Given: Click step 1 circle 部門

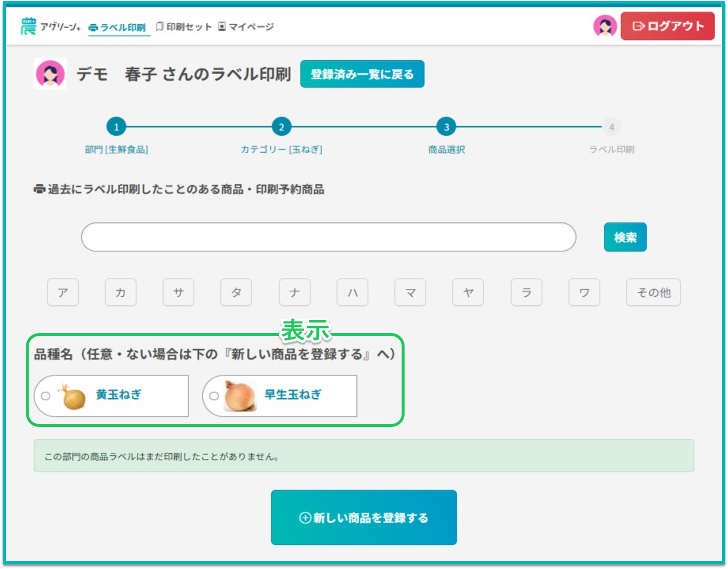Looking at the screenshot, I should click(116, 127).
